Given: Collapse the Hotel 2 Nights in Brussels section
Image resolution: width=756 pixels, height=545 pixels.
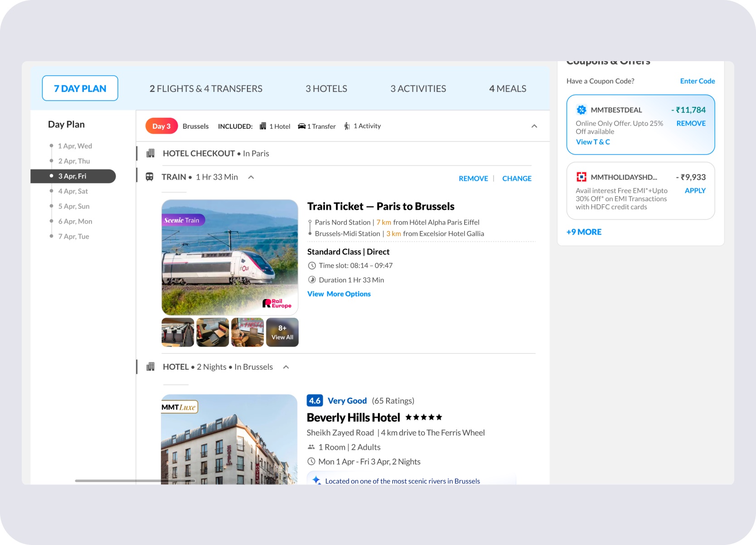Looking at the screenshot, I should click(286, 367).
